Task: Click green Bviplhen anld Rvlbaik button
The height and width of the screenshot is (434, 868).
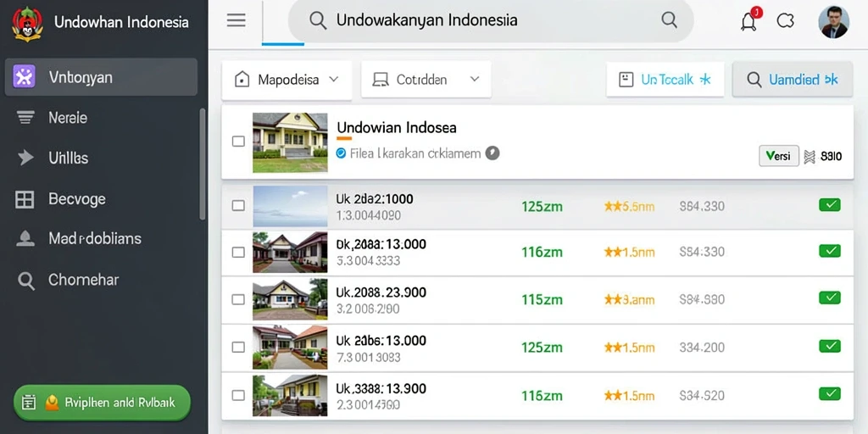Action: [102, 403]
